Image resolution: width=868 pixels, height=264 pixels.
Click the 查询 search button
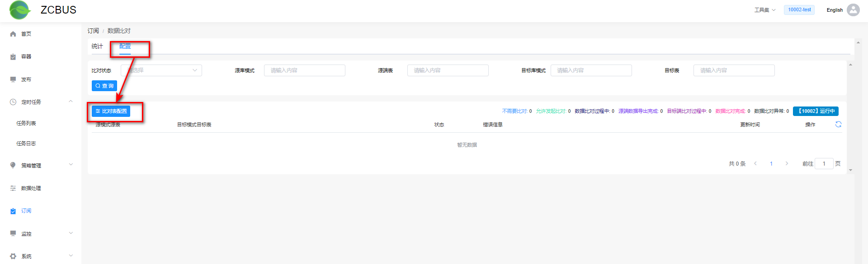click(104, 86)
